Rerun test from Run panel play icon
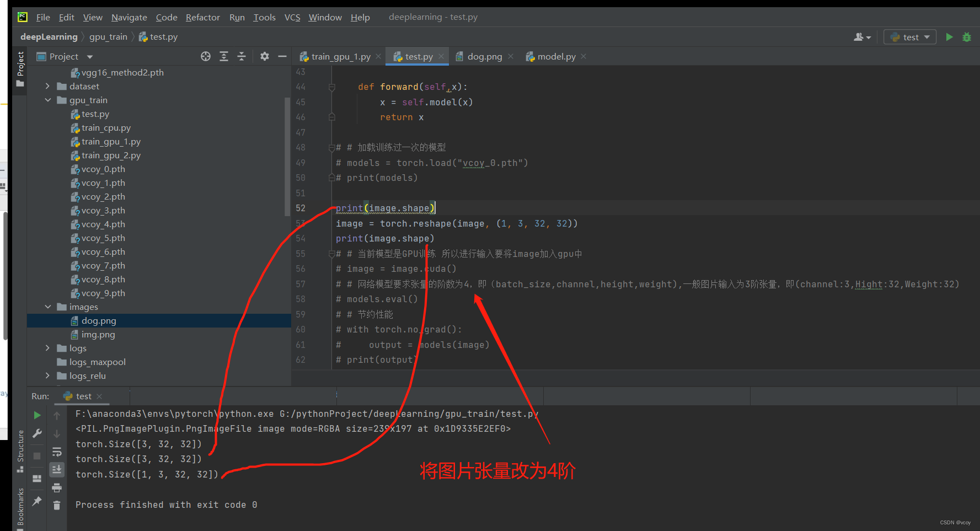980x531 pixels. coord(37,415)
